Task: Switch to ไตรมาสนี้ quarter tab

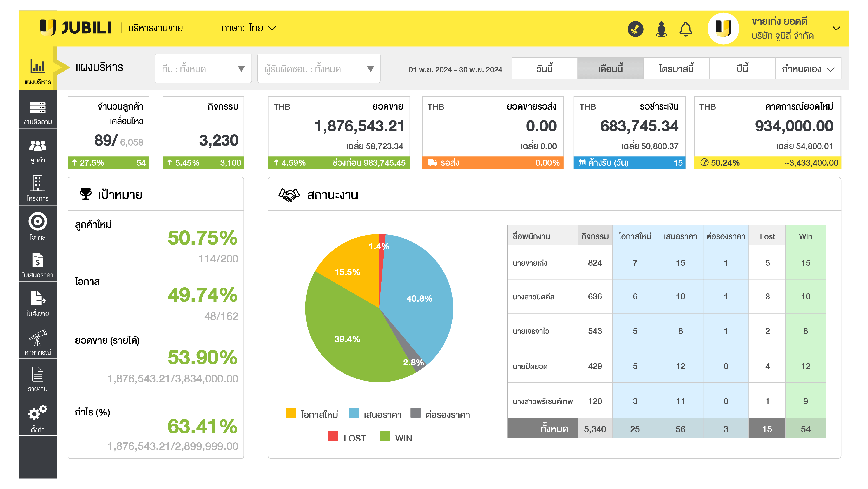Action: tap(676, 69)
